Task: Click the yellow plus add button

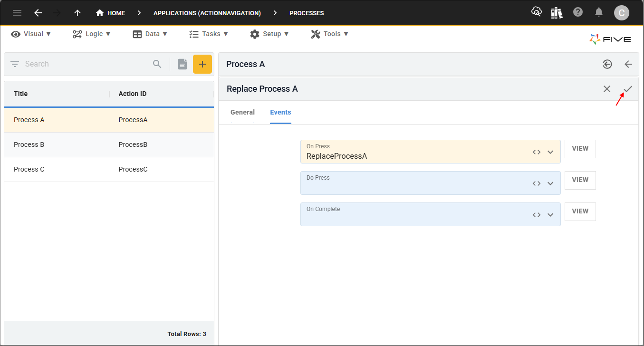Action: (x=202, y=64)
